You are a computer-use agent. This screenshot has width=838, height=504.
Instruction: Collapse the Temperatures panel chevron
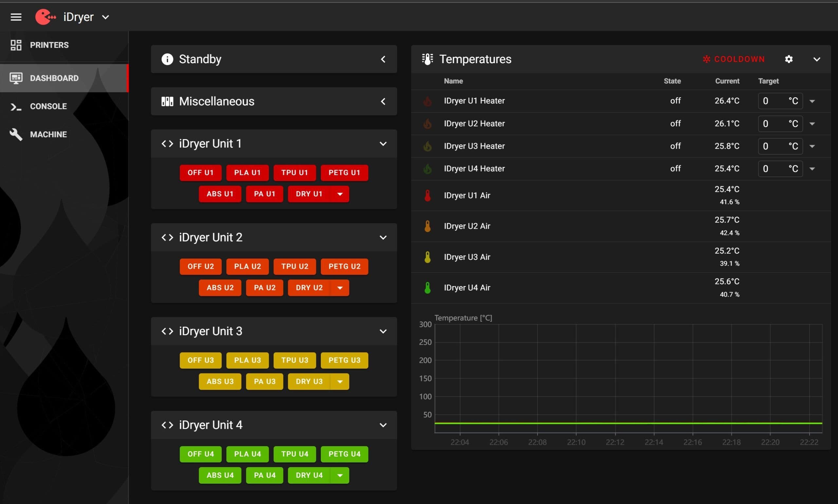(817, 59)
